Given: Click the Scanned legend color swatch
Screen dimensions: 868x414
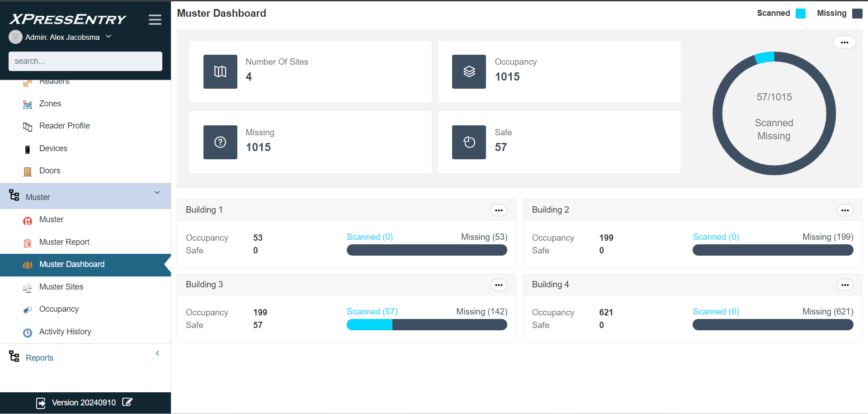Looking at the screenshot, I should [801, 14].
